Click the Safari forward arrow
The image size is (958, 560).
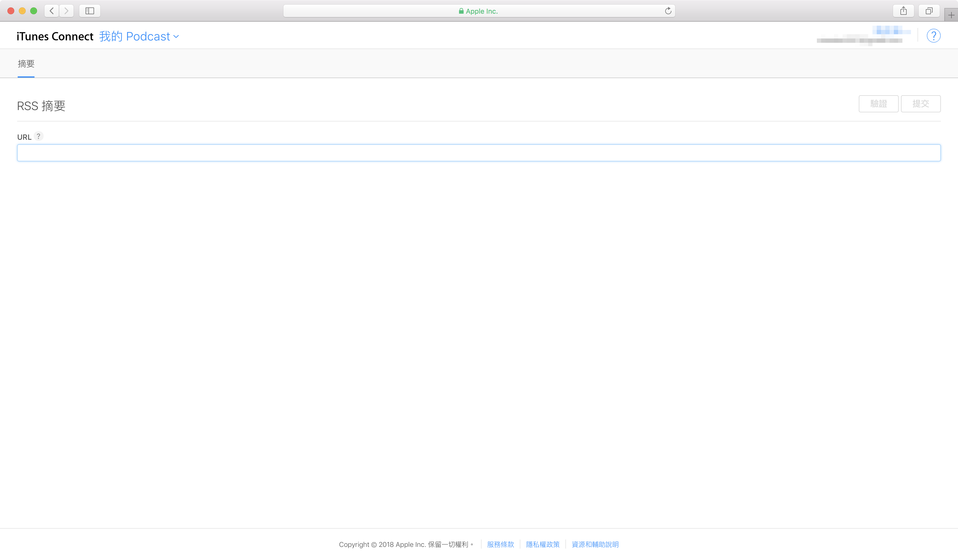click(66, 11)
